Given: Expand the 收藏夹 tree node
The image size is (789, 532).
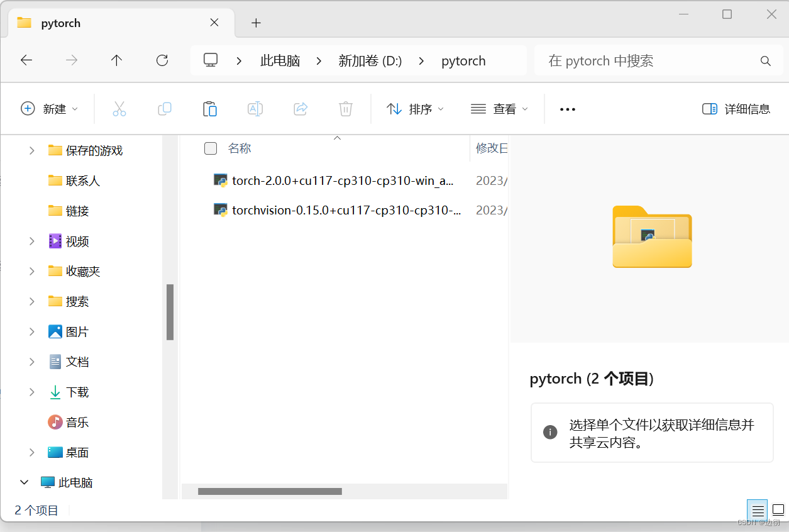Looking at the screenshot, I should pyautogui.click(x=32, y=271).
